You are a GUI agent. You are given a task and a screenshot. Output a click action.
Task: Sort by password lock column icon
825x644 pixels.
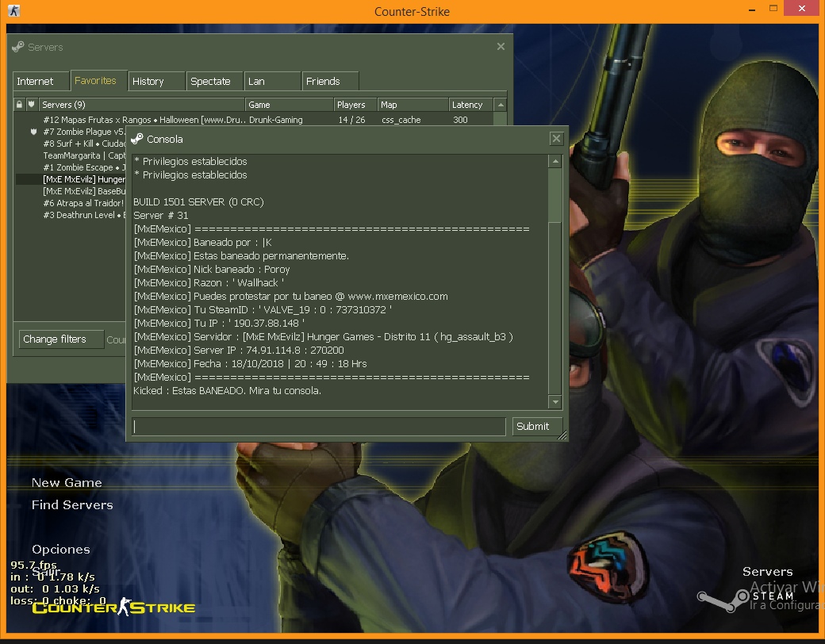coord(20,105)
